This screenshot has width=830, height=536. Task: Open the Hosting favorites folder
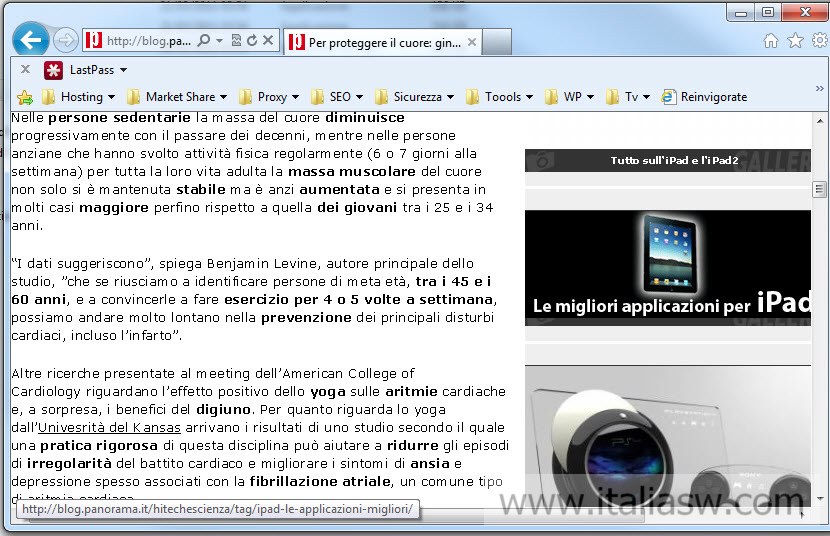pos(78,97)
